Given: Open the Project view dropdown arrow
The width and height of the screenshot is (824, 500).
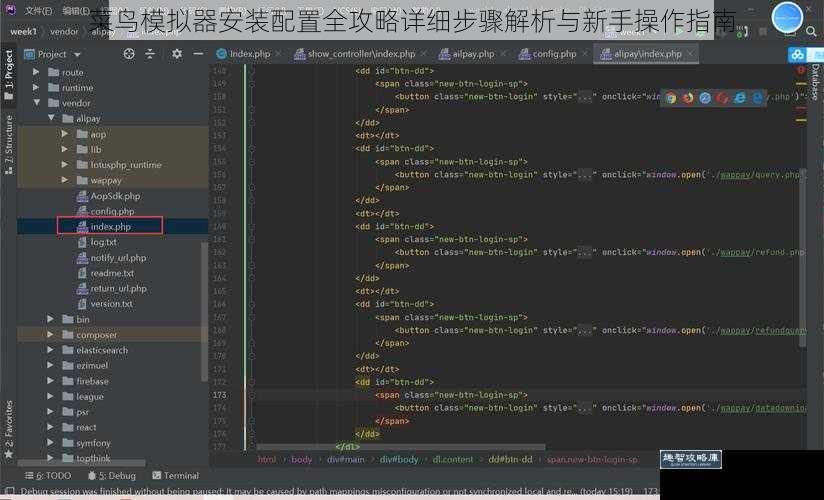Looking at the screenshot, I should 78,55.
